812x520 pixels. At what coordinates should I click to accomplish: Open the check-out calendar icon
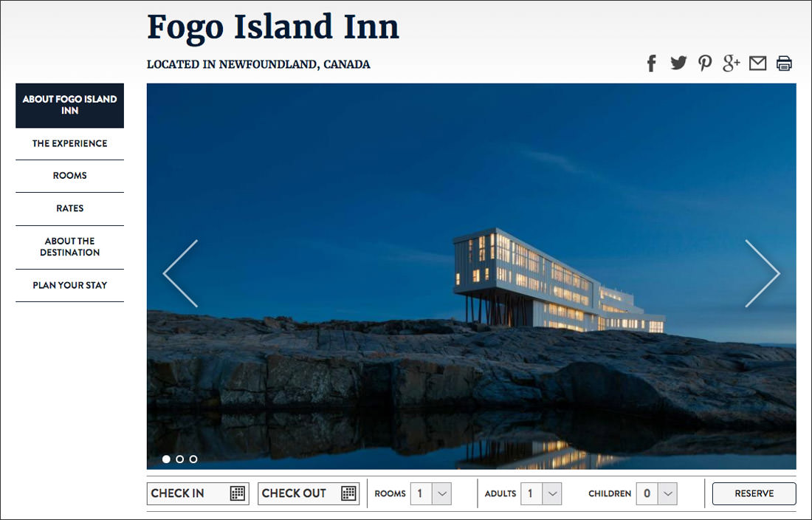[x=349, y=493]
